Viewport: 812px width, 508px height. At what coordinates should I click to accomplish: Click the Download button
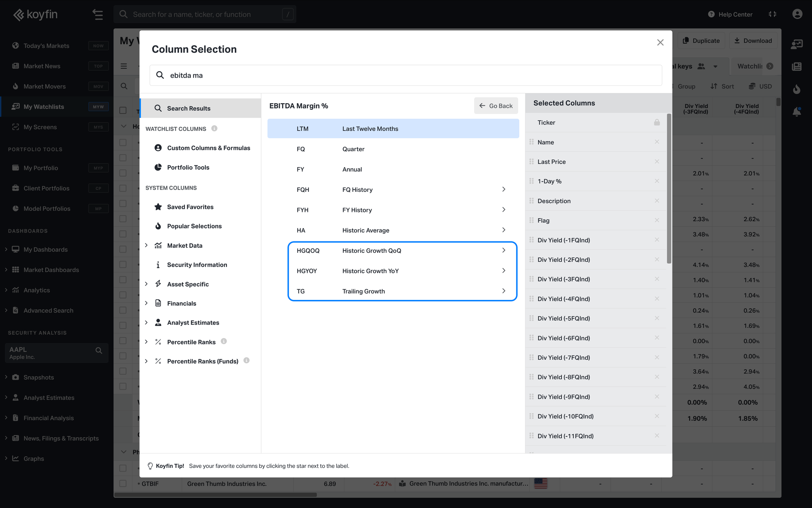(753, 41)
